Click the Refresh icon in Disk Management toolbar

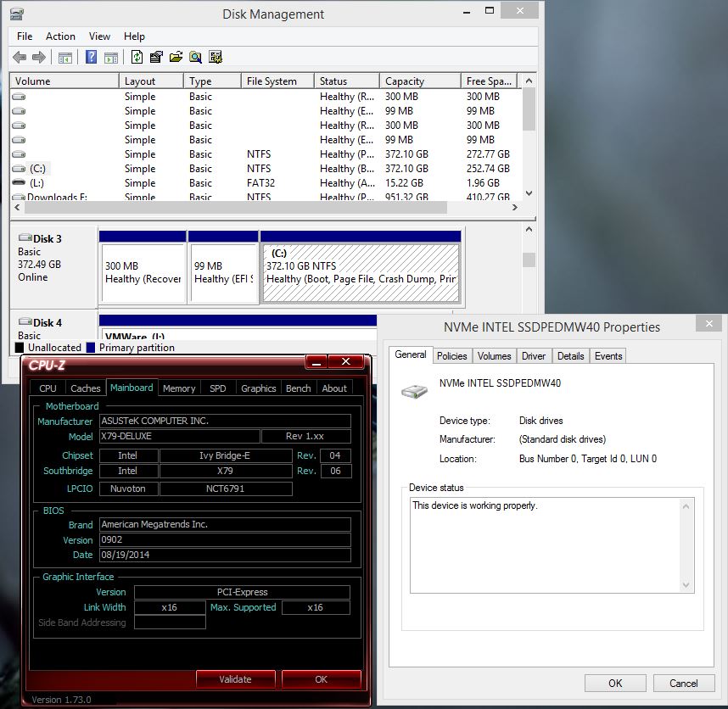point(137,58)
